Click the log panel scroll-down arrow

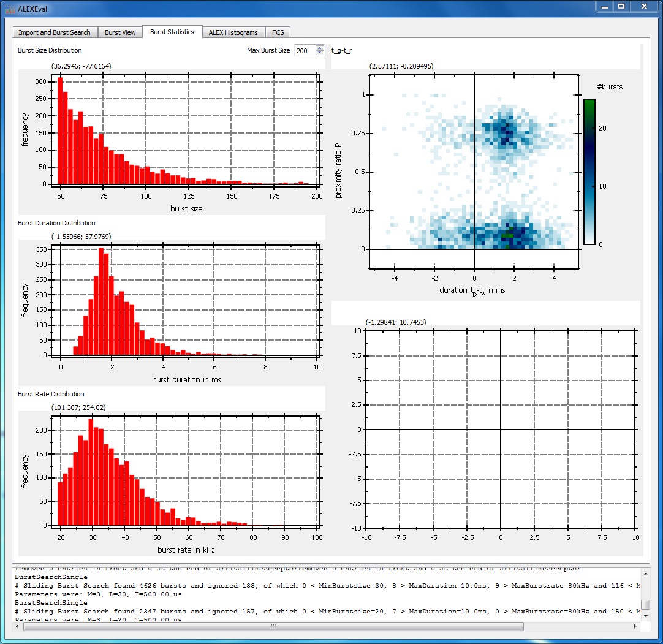(646, 616)
